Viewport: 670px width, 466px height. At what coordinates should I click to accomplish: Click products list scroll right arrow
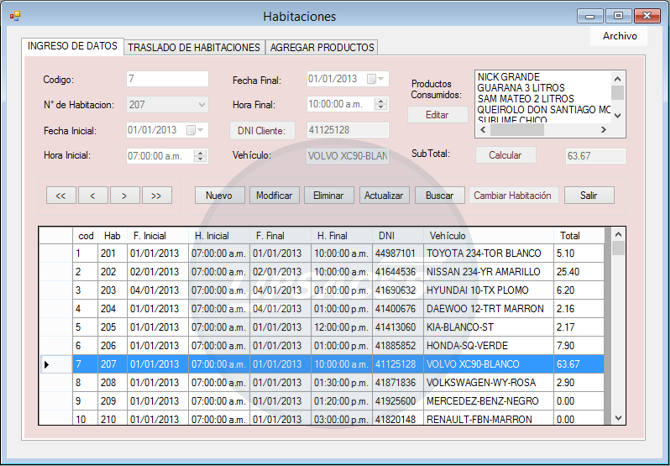click(x=603, y=130)
